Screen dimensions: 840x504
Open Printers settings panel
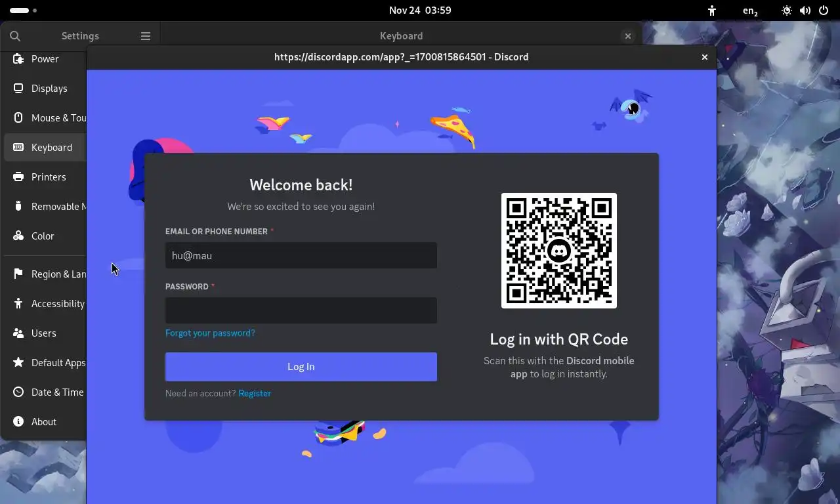click(x=45, y=177)
